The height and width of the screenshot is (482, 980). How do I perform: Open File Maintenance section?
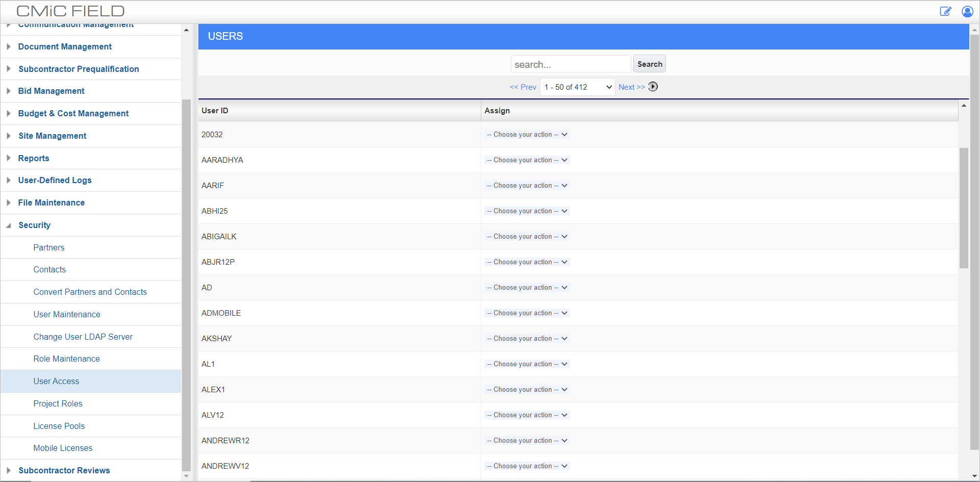point(51,202)
